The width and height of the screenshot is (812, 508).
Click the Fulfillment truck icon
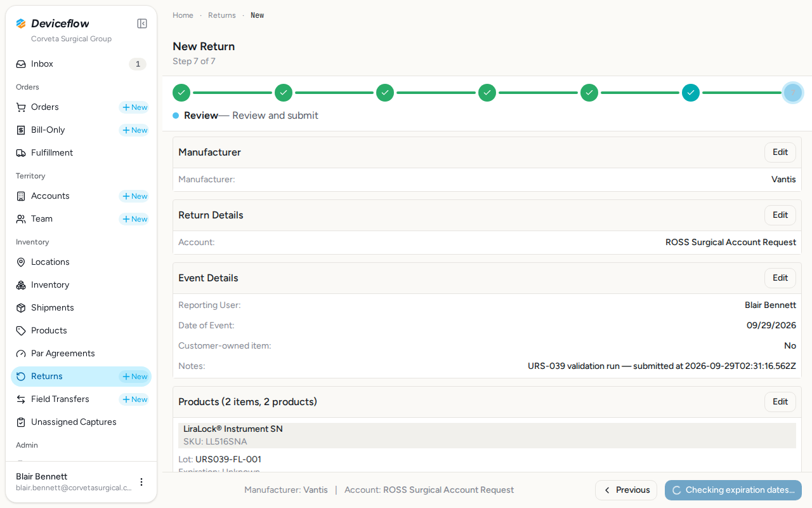(x=21, y=153)
